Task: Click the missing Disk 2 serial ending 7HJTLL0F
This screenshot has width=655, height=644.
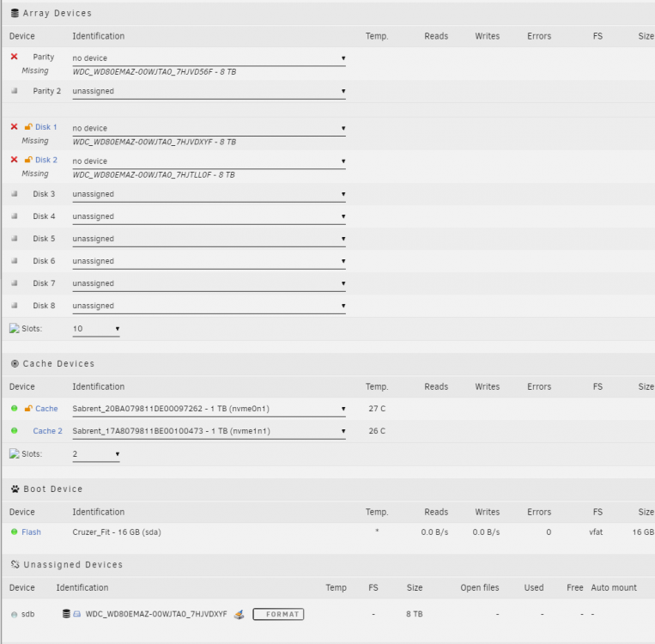Action: pos(154,174)
